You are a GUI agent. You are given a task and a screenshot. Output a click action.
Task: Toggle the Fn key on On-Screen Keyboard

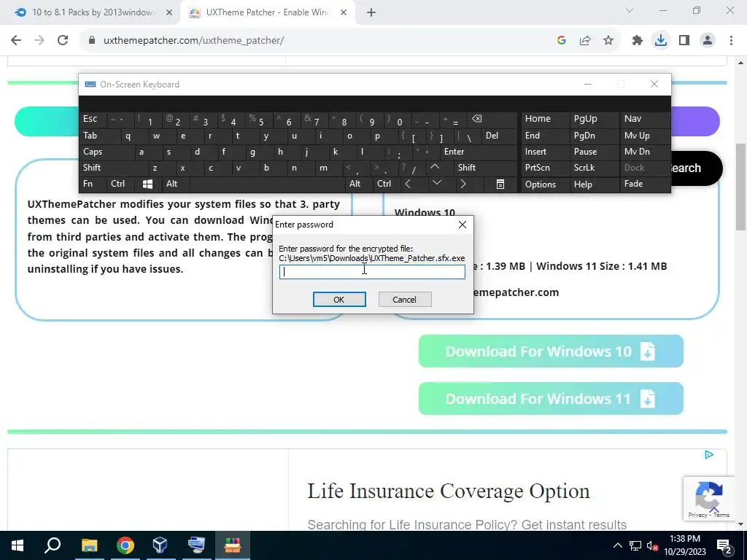(x=93, y=184)
